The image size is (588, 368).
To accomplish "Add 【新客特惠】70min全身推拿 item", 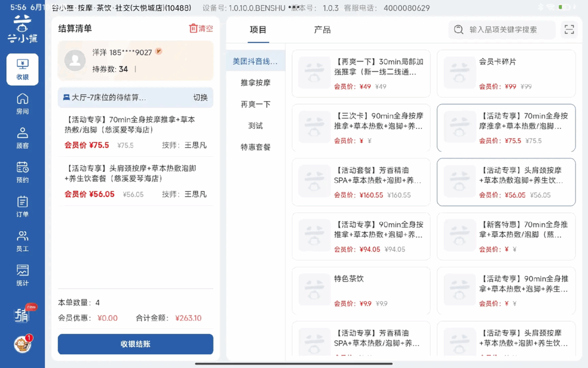I will tap(506, 236).
